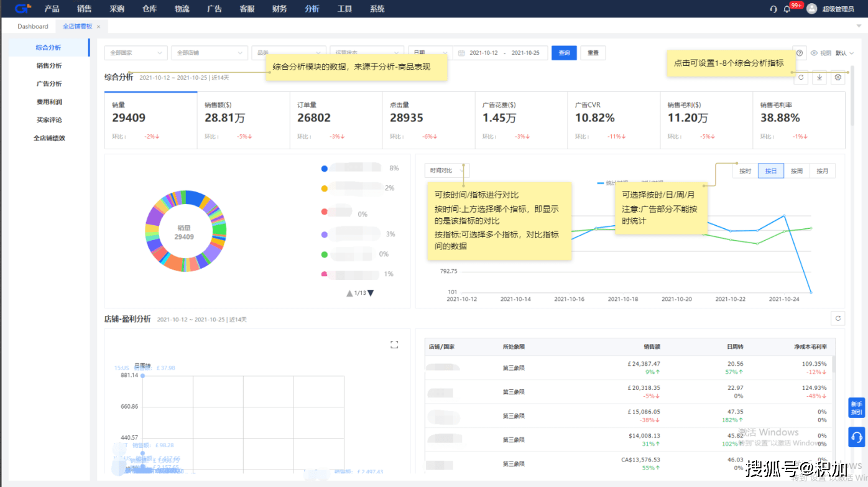The image size is (868, 487).
Task: Click the app logo in the top bar
Action: tap(23, 9)
